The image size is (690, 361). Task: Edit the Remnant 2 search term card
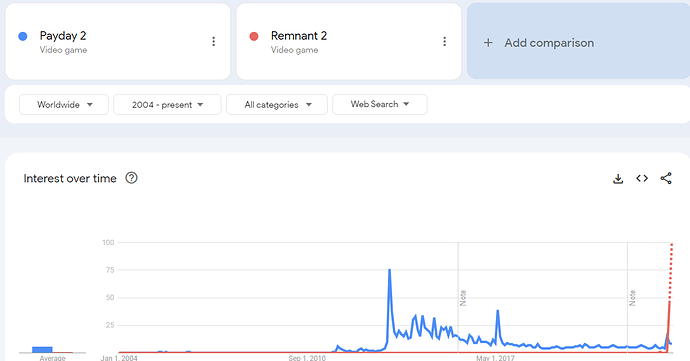349,41
